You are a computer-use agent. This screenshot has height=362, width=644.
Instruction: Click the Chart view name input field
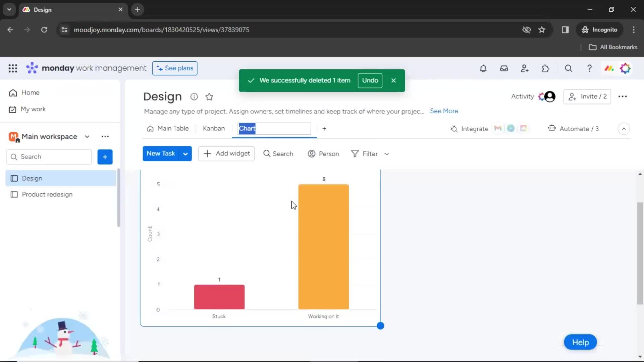click(274, 128)
